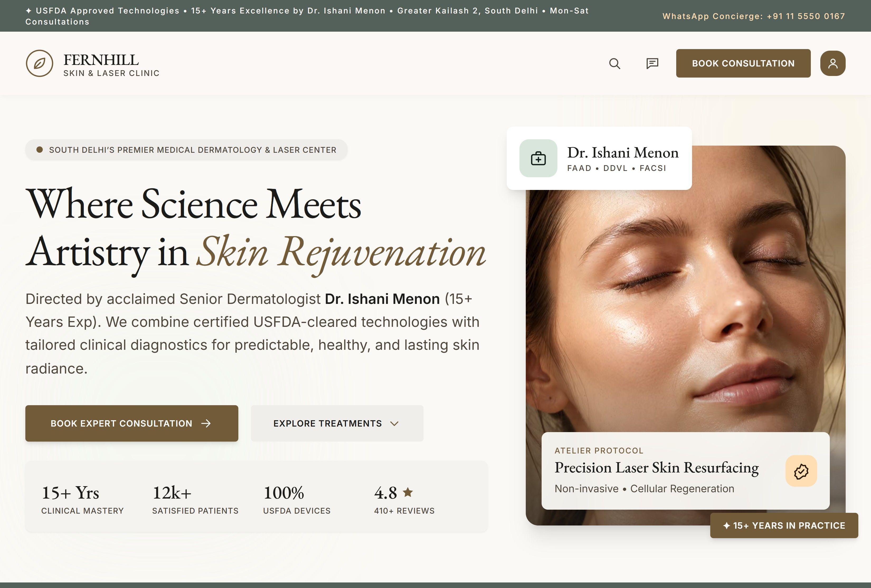Click the medical kit icon beside Dr. Ishani Menon
The image size is (871, 588).
(538, 159)
